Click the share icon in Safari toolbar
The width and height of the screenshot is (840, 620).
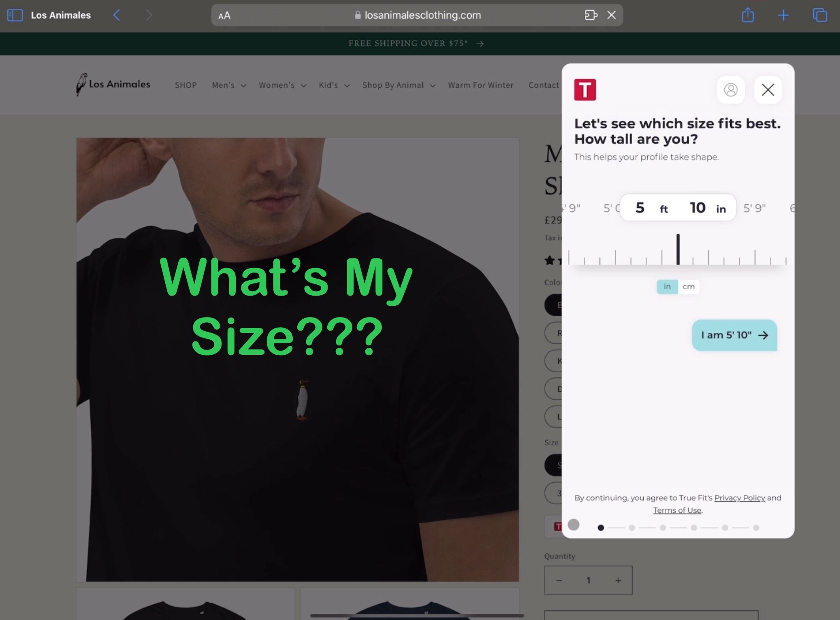pyautogui.click(x=748, y=15)
